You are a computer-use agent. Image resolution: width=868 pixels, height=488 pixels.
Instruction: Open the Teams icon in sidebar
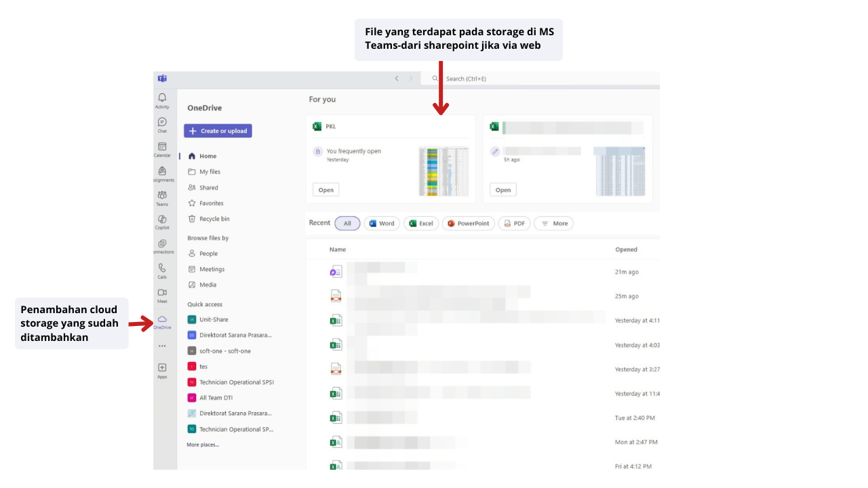click(x=162, y=196)
